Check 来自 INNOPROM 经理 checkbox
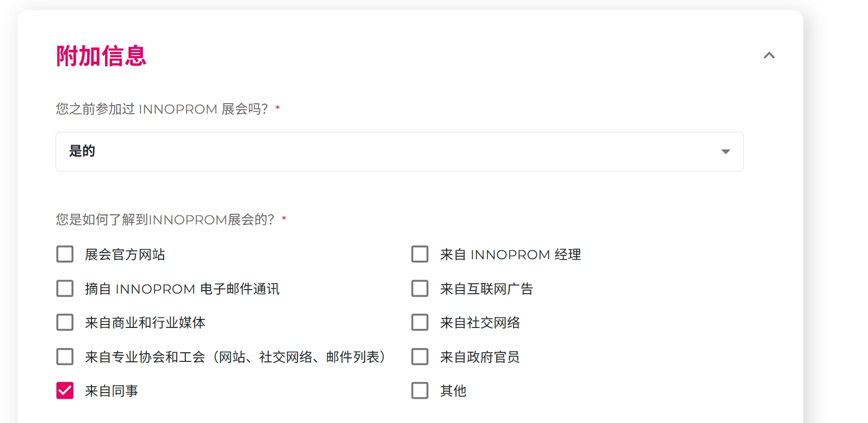This screenshot has height=423, width=868. 420,254
